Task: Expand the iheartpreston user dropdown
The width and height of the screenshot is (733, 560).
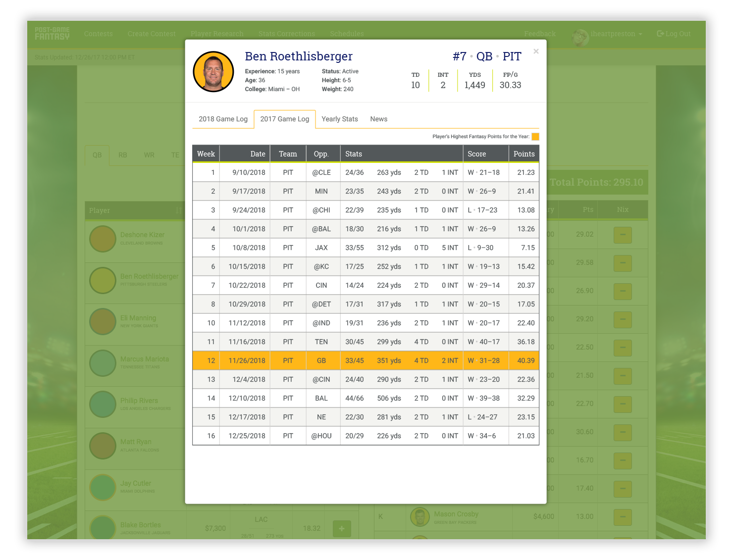Action: (x=616, y=34)
